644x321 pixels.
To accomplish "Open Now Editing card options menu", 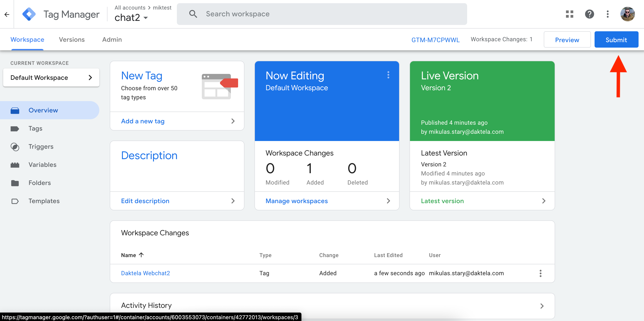I will [x=388, y=75].
